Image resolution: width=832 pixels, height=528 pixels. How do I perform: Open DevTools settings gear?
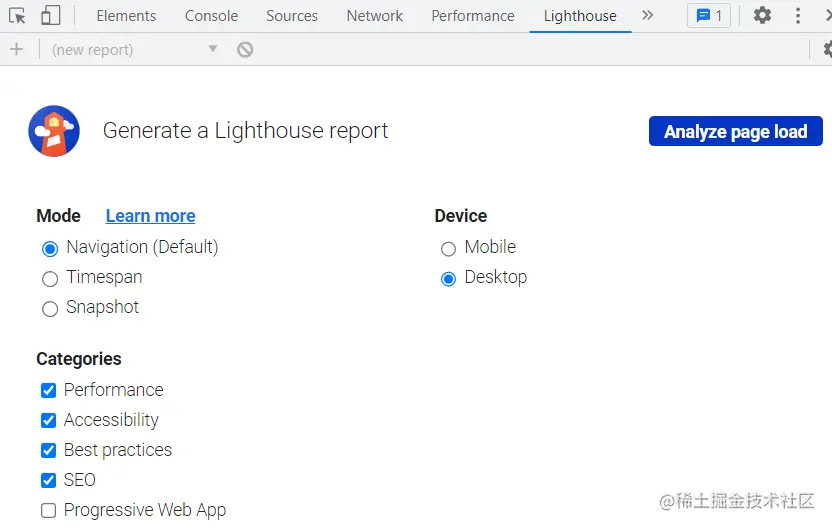pos(762,16)
